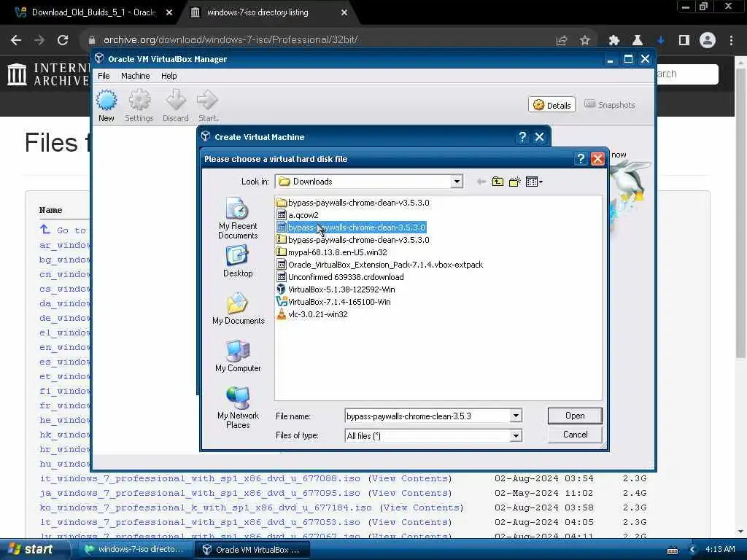The image size is (747, 560).
Task: Click the bookmark star icon in address bar
Action: 584,40
